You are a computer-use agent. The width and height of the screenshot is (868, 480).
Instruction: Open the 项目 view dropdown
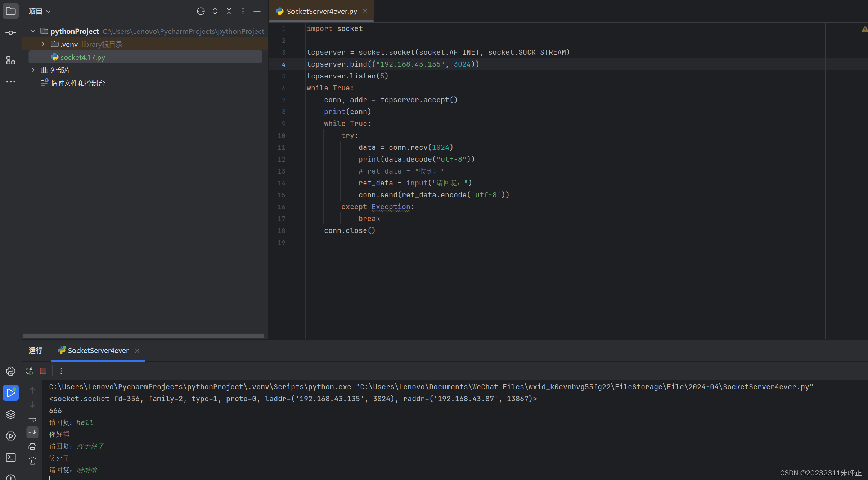(x=40, y=11)
